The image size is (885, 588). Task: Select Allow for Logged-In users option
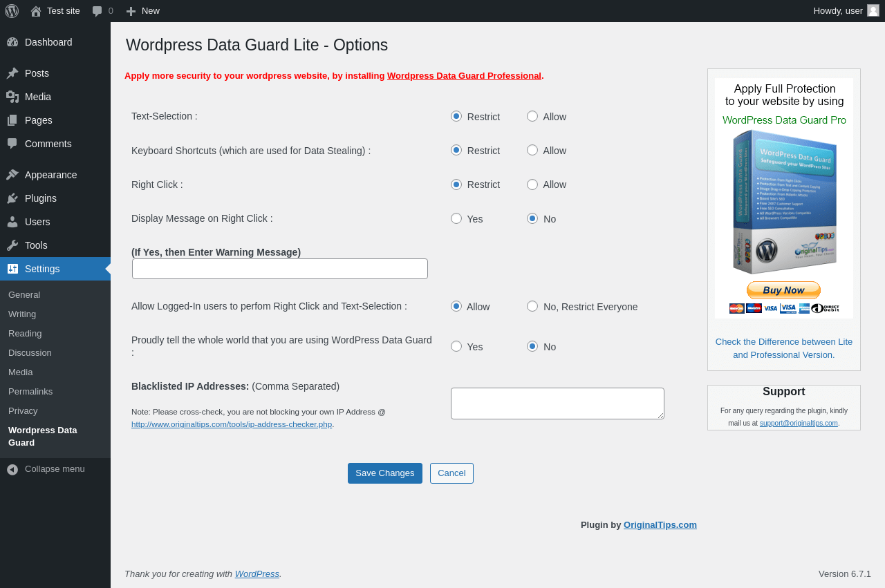tap(456, 306)
